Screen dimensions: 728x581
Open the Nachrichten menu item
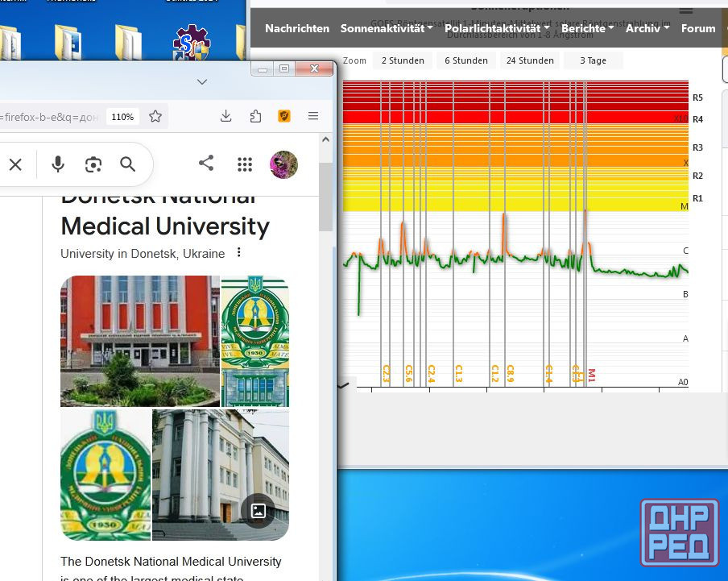pos(297,28)
